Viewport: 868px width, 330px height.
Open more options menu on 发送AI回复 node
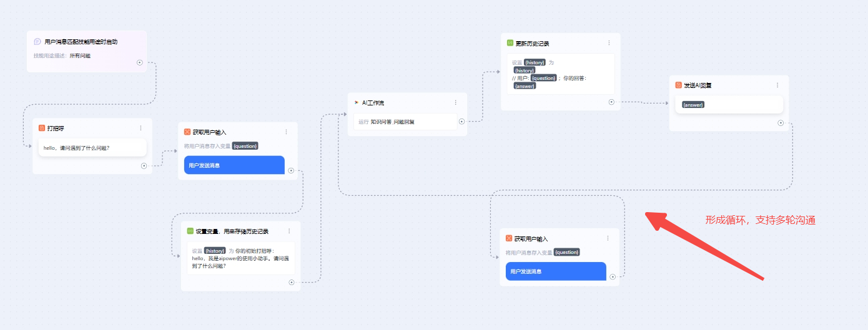click(x=777, y=85)
